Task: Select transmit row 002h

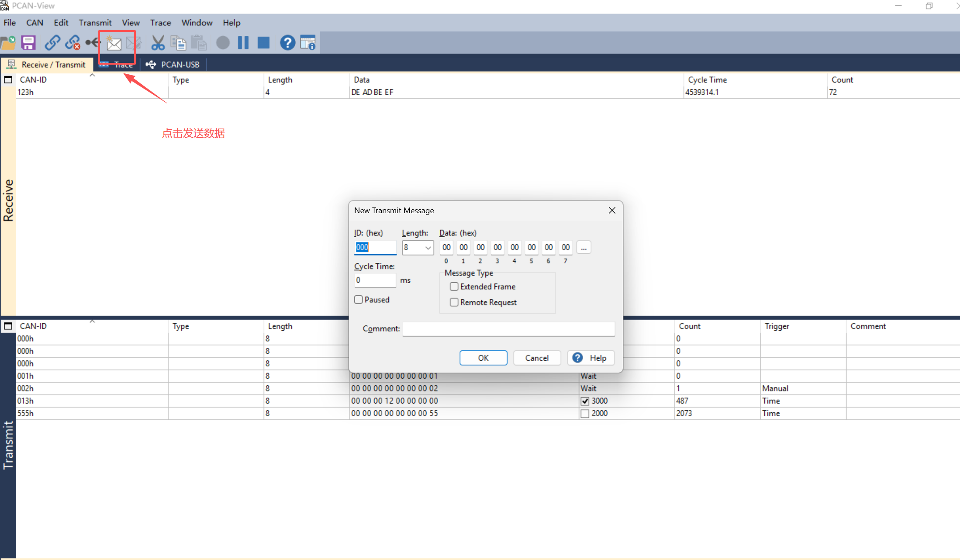Action: coord(488,388)
